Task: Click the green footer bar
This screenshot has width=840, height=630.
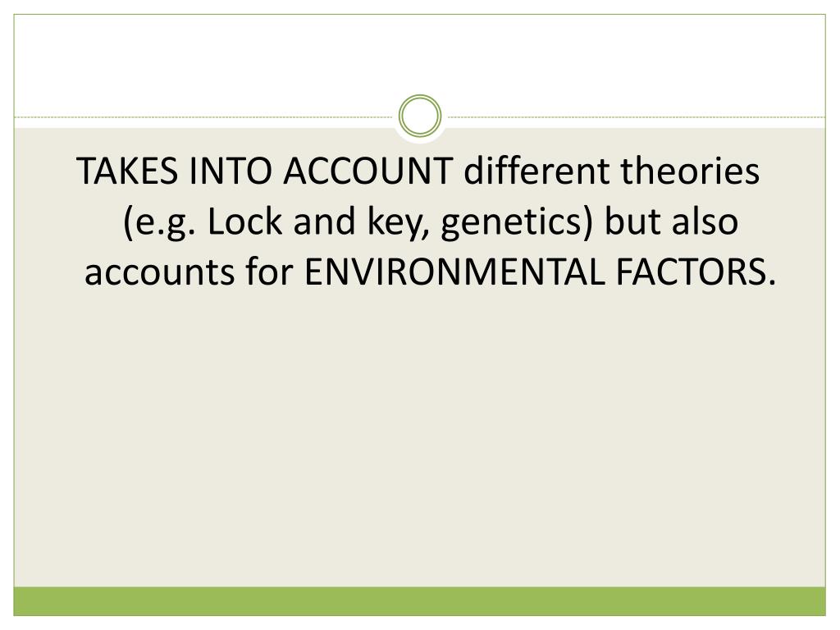Action: [419, 601]
